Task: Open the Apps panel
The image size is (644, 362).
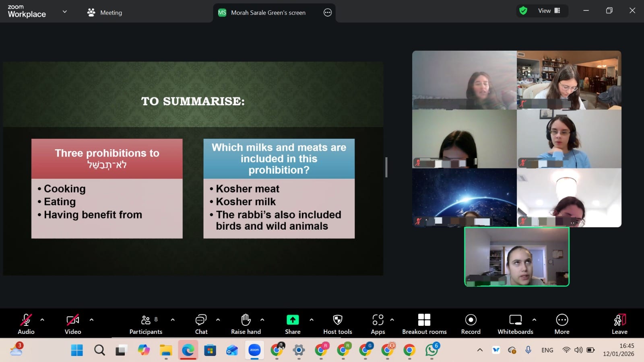Action: [378, 320]
